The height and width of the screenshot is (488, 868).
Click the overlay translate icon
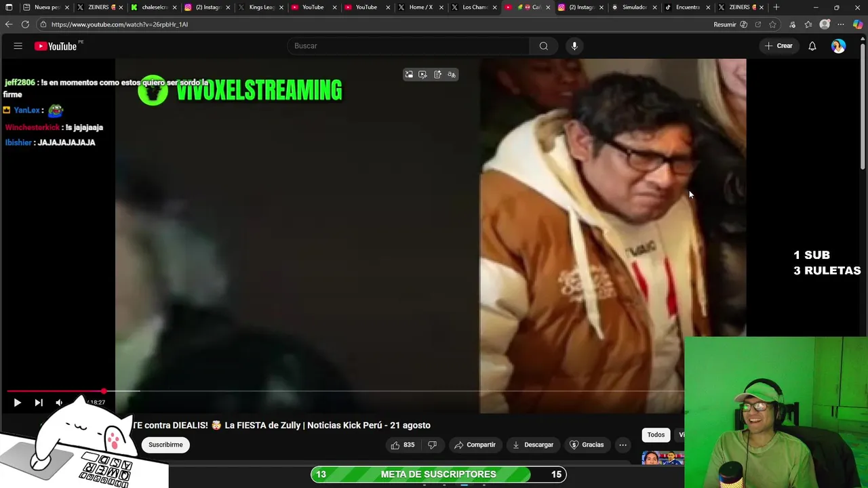452,75
